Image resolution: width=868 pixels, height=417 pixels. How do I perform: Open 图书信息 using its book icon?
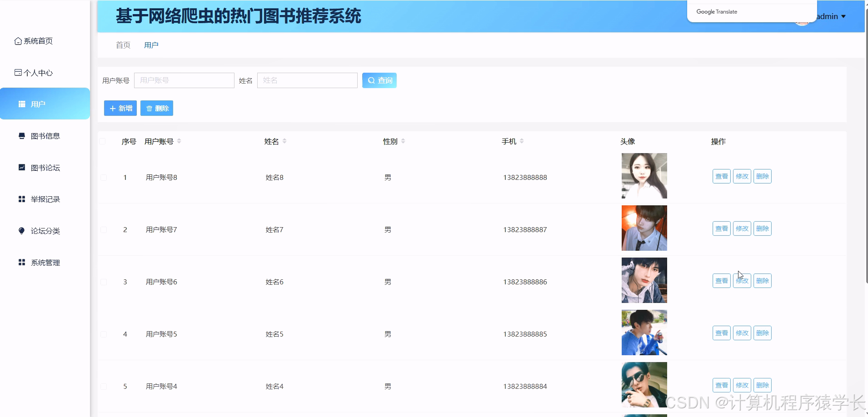coord(21,135)
